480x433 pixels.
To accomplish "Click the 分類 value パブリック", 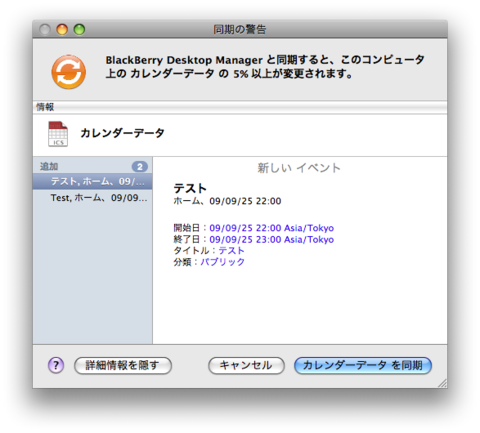I will pyautogui.click(x=222, y=262).
